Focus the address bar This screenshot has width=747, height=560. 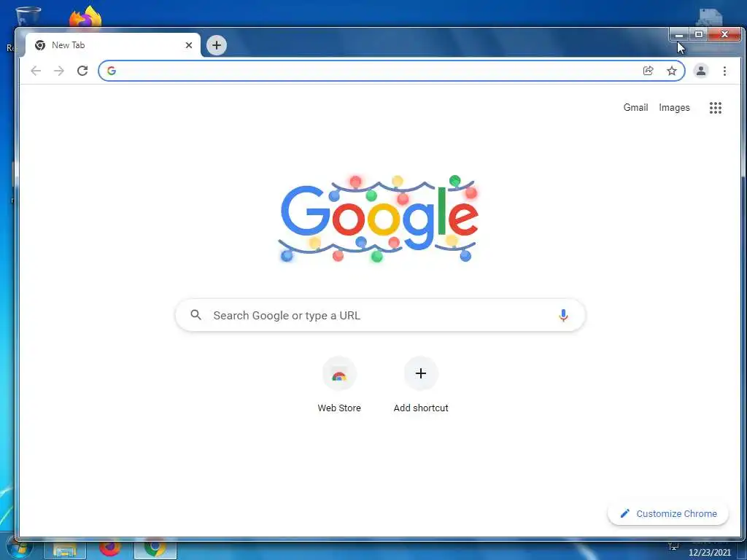[x=392, y=71]
